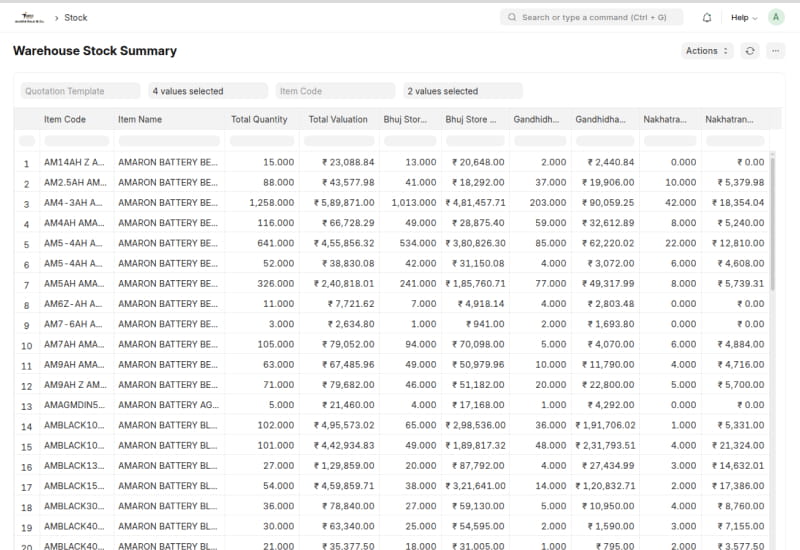Click row number 13 cell
The height and width of the screenshot is (550, 800).
tap(27, 407)
